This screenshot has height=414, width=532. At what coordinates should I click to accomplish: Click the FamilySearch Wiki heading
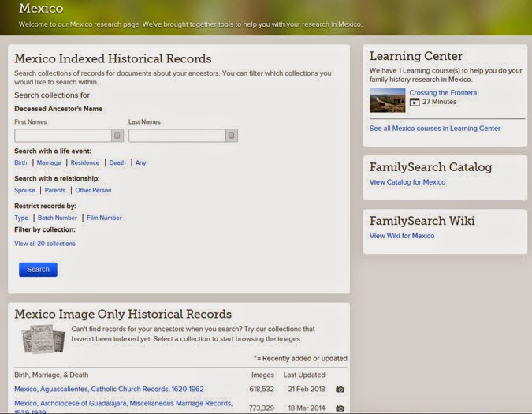click(x=422, y=221)
